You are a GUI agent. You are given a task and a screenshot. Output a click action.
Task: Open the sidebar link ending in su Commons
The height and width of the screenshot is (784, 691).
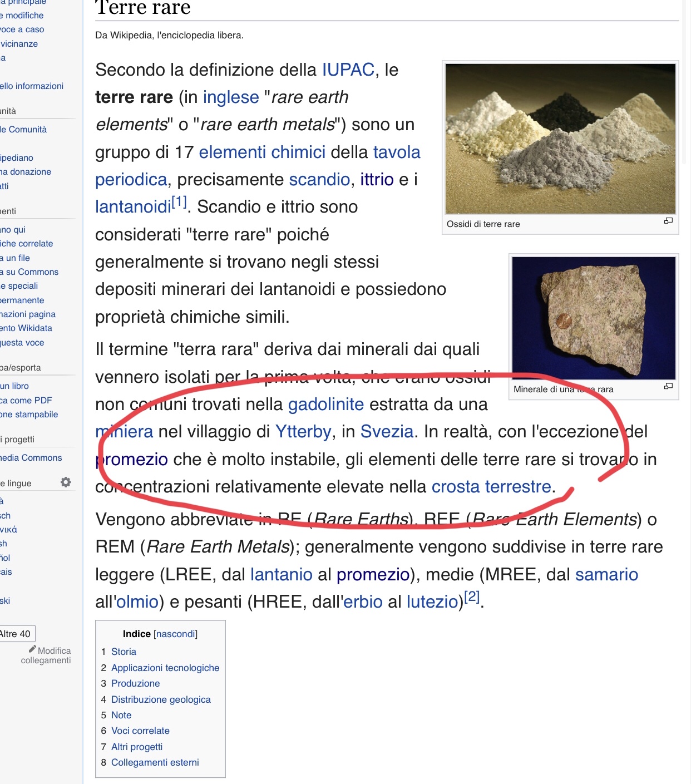pos(29,272)
